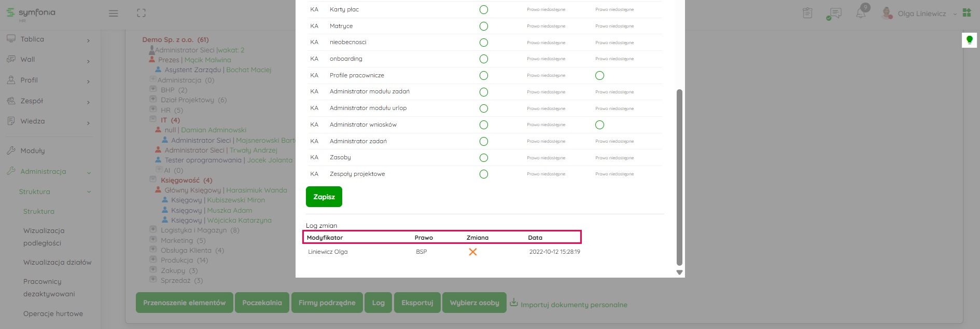Expand the Marketing department node

[x=153, y=240]
